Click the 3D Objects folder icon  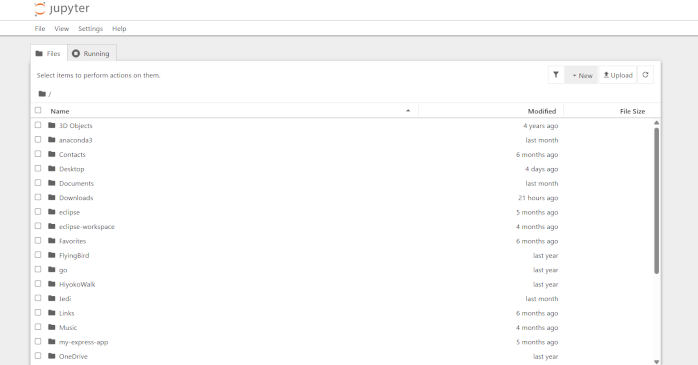(x=52, y=125)
